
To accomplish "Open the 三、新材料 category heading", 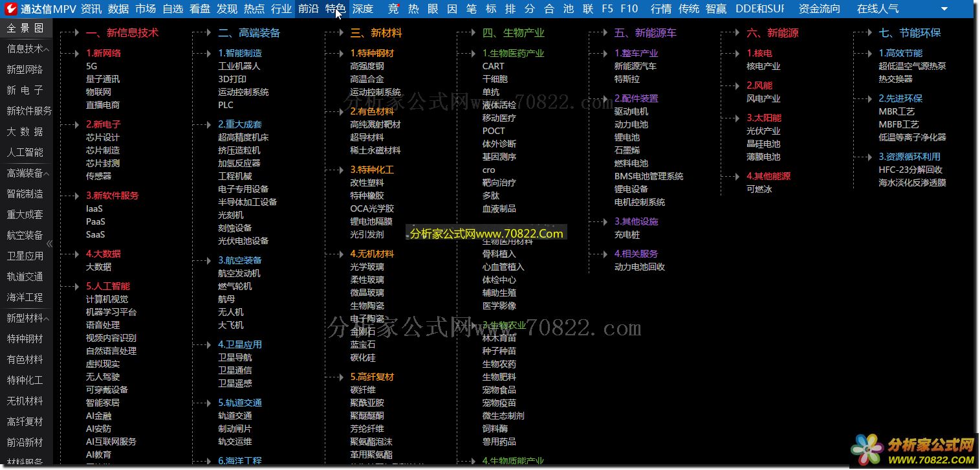I will coord(376,32).
